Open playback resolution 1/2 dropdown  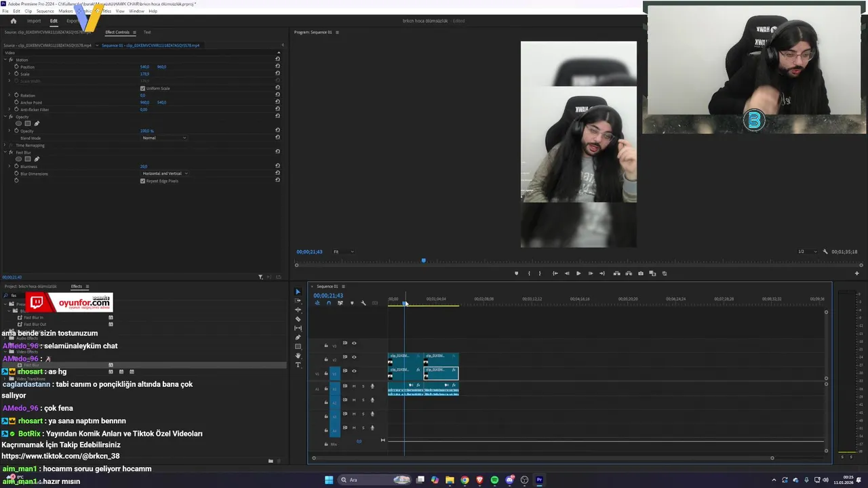click(x=807, y=251)
